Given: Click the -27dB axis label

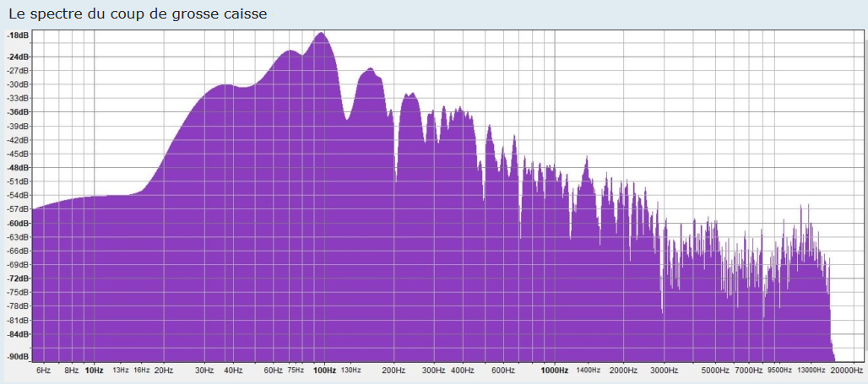Looking at the screenshot, I should tap(19, 71).
